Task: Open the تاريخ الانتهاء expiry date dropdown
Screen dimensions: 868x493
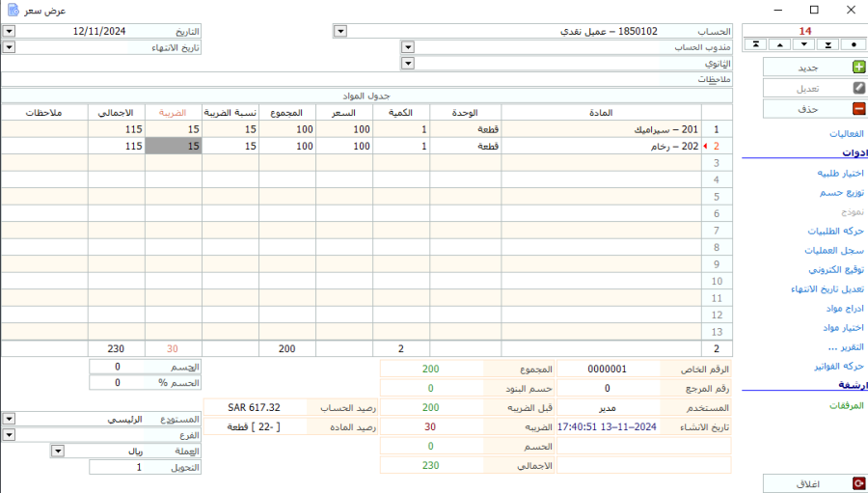Action: point(8,47)
